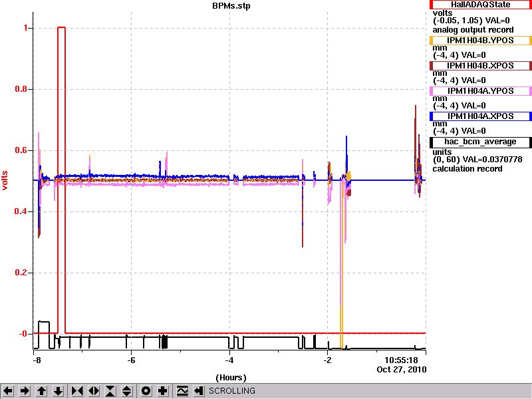Click the shift up arrow button
The width and height of the screenshot is (532, 399).
41,391
